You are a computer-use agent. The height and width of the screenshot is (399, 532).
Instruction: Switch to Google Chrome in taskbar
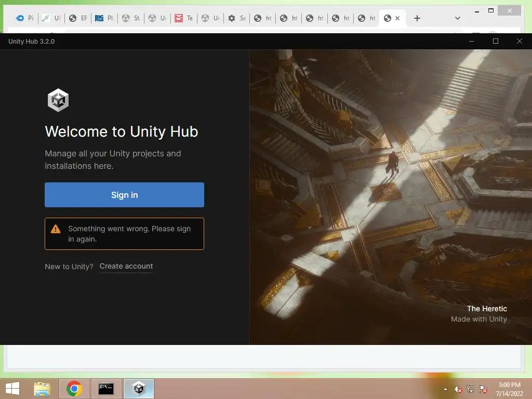click(x=74, y=389)
